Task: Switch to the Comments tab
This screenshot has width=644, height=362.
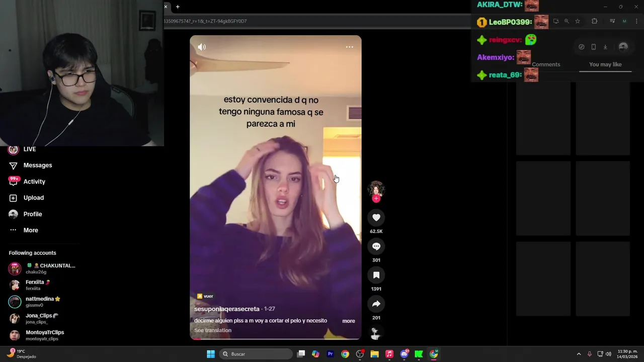Action: coord(546,64)
